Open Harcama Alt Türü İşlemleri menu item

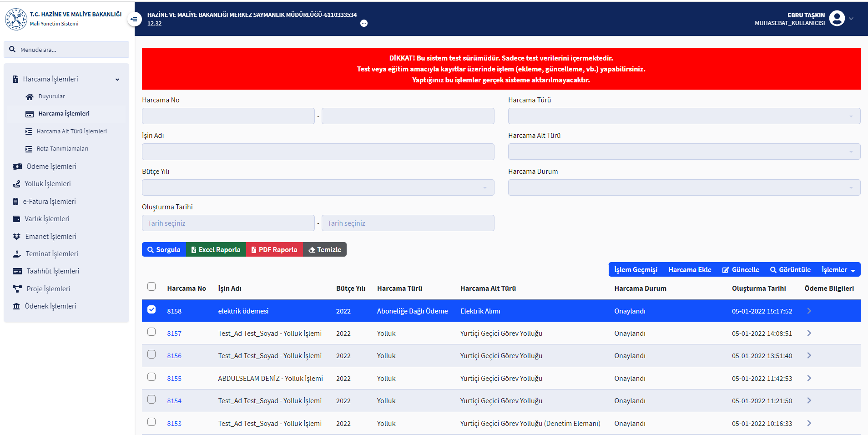(x=71, y=132)
